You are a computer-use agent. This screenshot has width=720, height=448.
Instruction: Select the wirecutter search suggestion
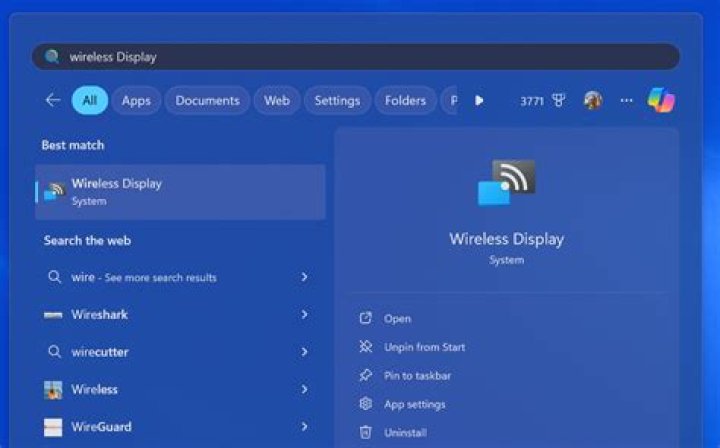pyautogui.click(x=180, y=352)
